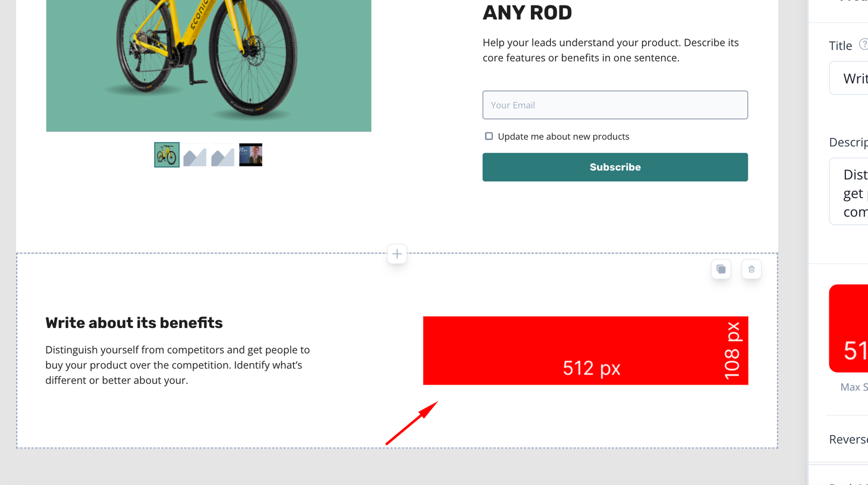
Task: Select the man portrait thumbnail
Action: (250, 155)
